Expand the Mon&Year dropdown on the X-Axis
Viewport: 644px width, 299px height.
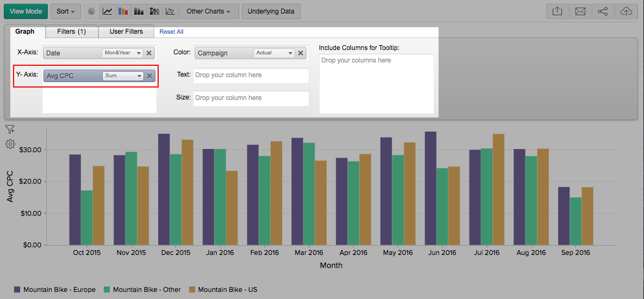pyautogui.click(x=122, y=53)
